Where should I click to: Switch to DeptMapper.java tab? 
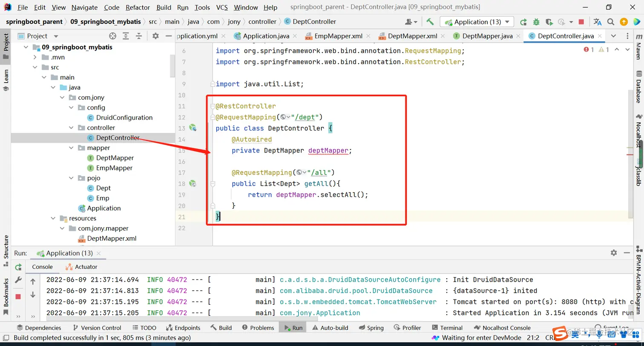487,36
